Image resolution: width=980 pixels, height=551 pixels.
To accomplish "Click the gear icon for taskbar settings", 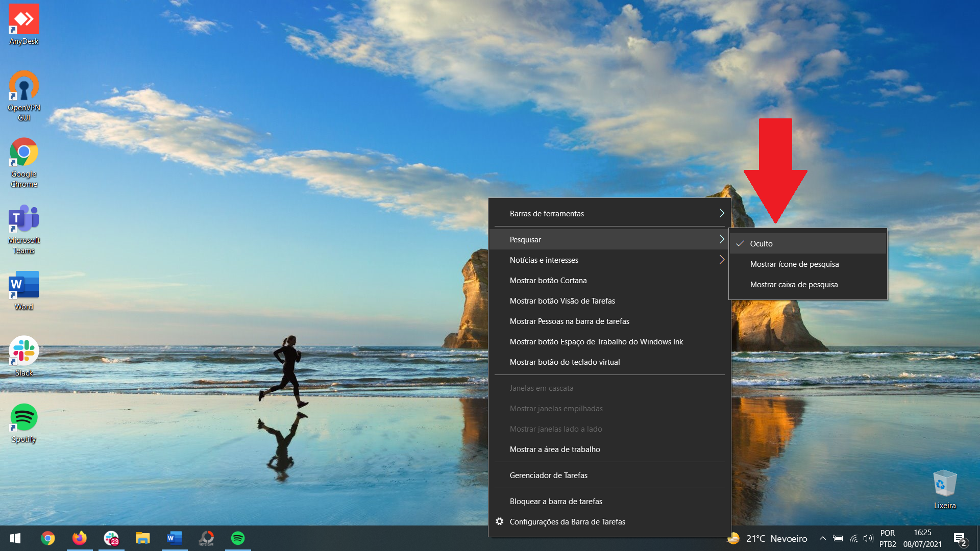I will click(x=500, y=521).
